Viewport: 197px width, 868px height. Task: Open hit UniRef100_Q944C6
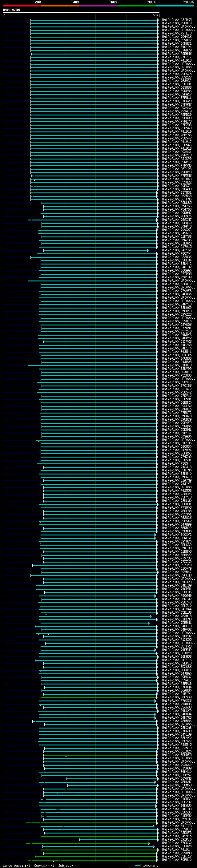tap(176, 37)
